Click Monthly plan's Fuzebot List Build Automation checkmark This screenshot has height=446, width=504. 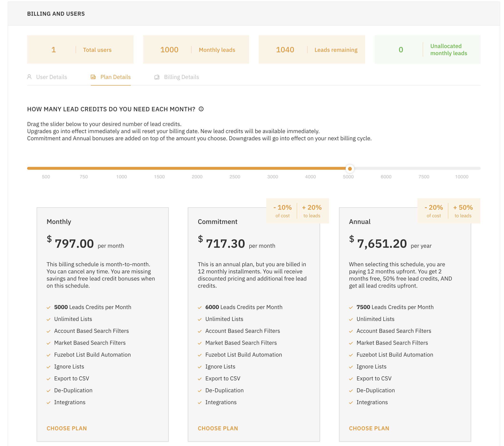[x=48, y=355]
